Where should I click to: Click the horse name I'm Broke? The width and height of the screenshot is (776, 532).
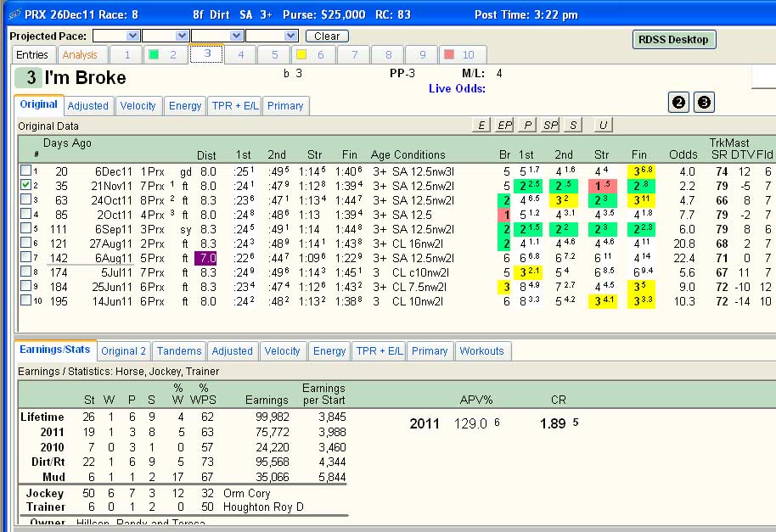[x=85, y=77]
